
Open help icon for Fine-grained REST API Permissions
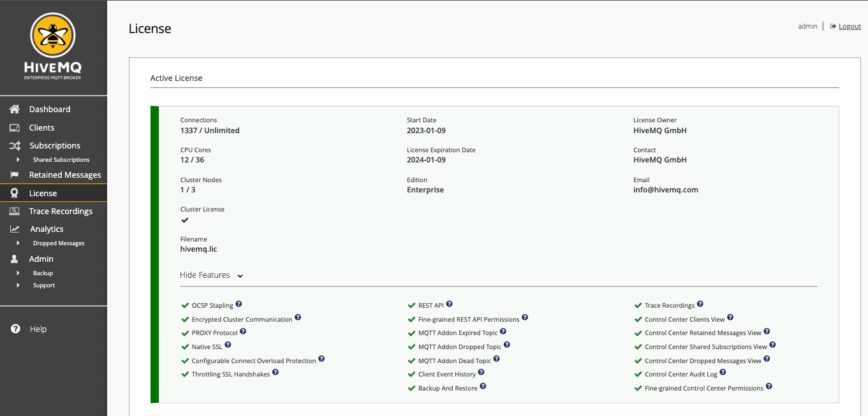coord(525,318)
